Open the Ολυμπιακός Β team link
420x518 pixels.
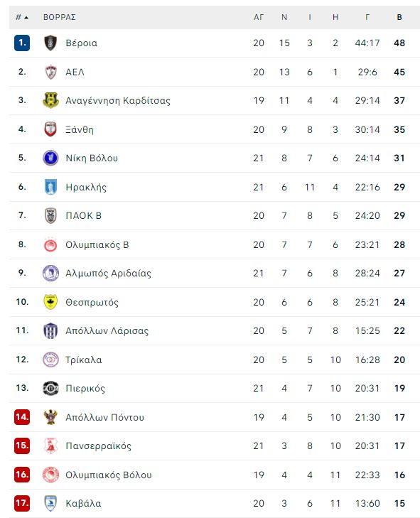97,245
